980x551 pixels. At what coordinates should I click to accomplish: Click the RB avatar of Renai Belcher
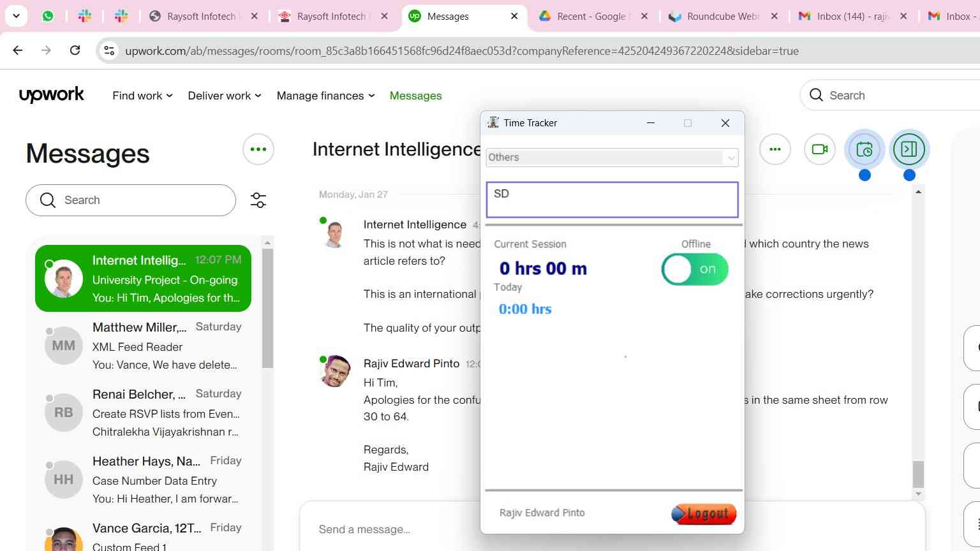[x=64, y=413]
